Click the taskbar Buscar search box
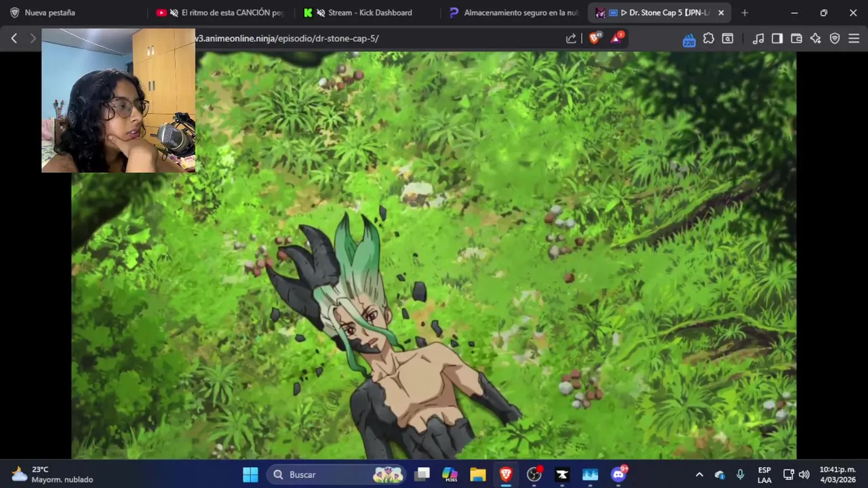Screen dimensions: 868x488 [336, 474]
